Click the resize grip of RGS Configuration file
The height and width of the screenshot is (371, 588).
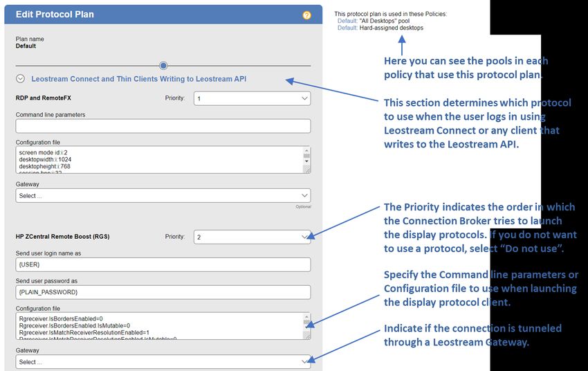coord(307,336)
